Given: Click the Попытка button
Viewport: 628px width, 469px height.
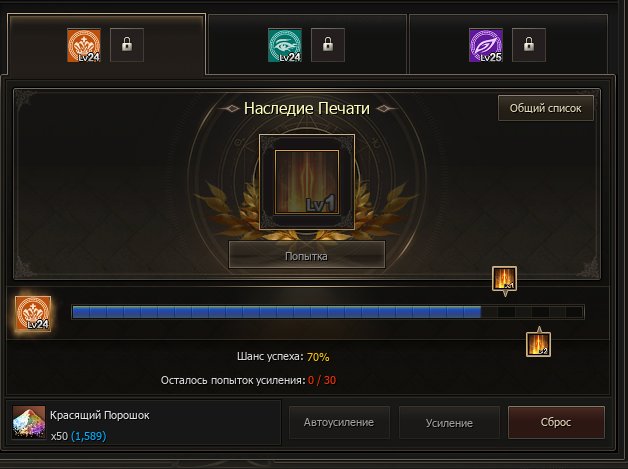Looking at the screenshot, I should 307,256.
